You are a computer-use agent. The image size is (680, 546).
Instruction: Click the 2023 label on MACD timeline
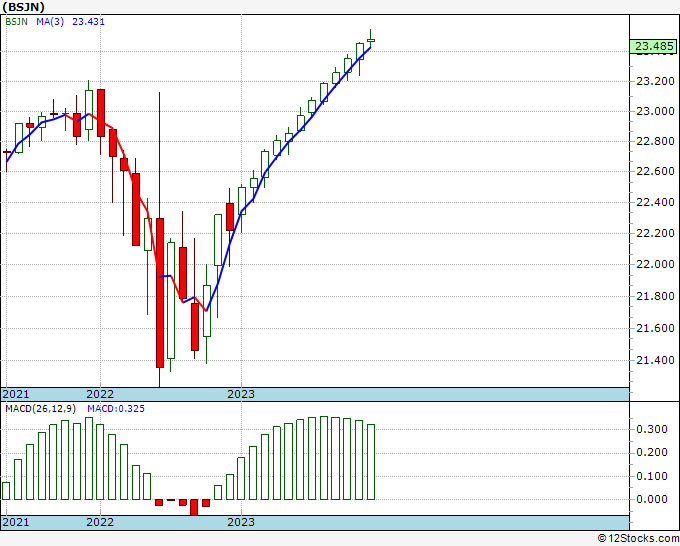click(x=241, y=522)
